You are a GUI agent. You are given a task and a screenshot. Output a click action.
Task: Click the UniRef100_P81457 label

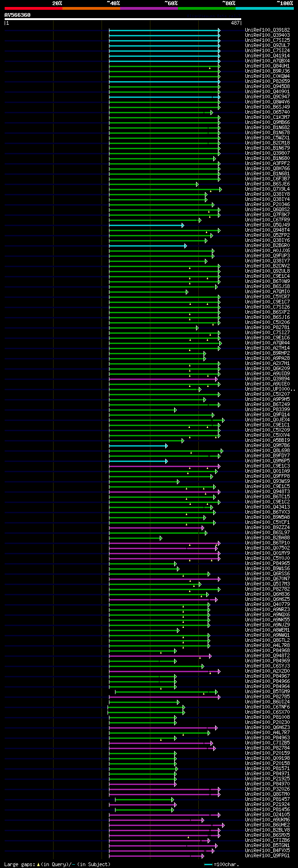(267, 799)
